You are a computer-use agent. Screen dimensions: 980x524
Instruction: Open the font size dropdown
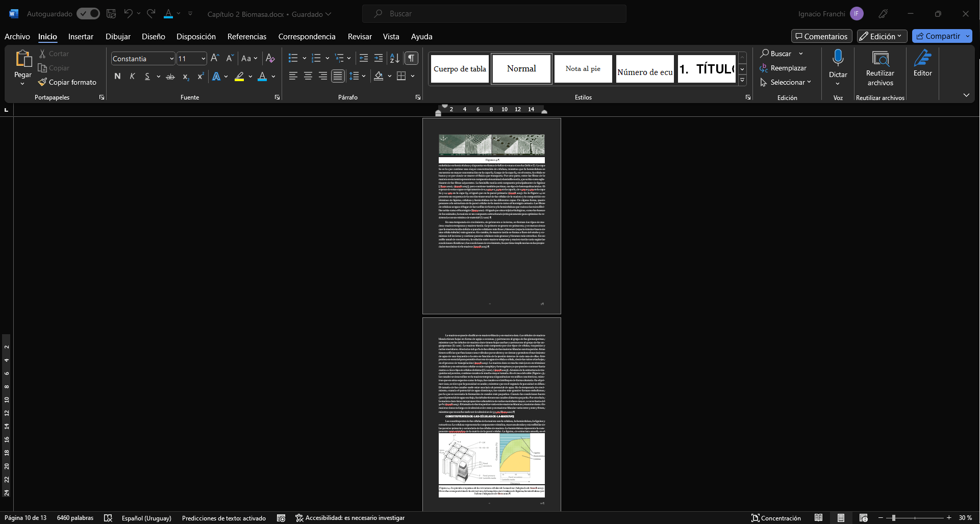(203, 59)
